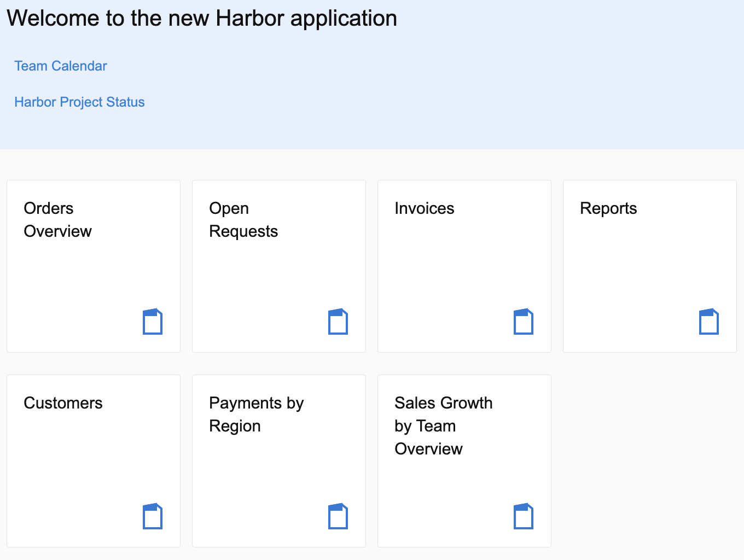Click the Sales Growth by Team Overview title
Screen dimensions: 744x560
click(x=444, y=426)
